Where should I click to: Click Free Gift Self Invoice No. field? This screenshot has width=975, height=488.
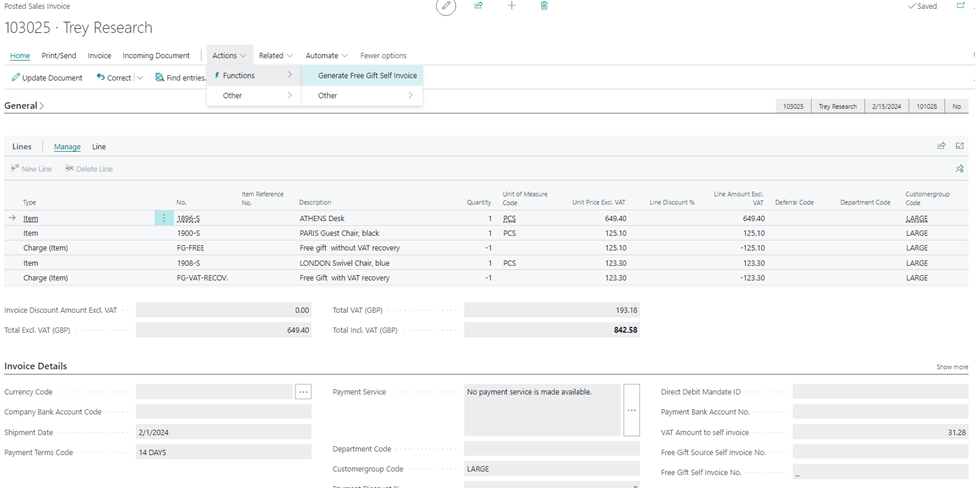point(880,472)
